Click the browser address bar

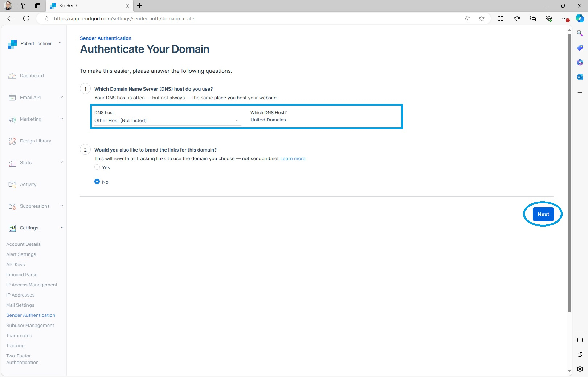pyautogui.click(x=254, y=18)
